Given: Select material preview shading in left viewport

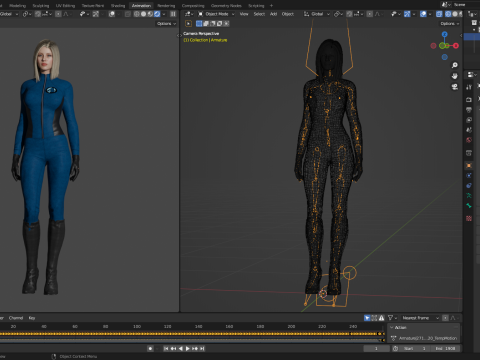Looking at the screenshot, I should (150, 14).
